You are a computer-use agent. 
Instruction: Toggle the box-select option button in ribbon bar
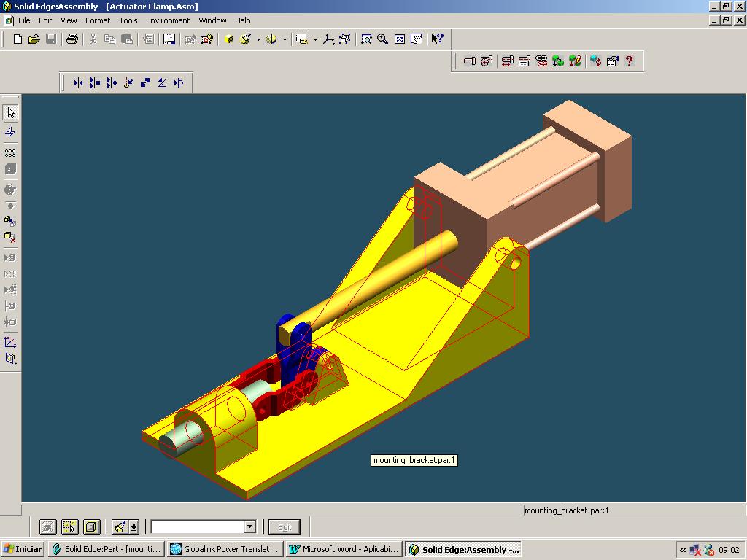point(69,526)
